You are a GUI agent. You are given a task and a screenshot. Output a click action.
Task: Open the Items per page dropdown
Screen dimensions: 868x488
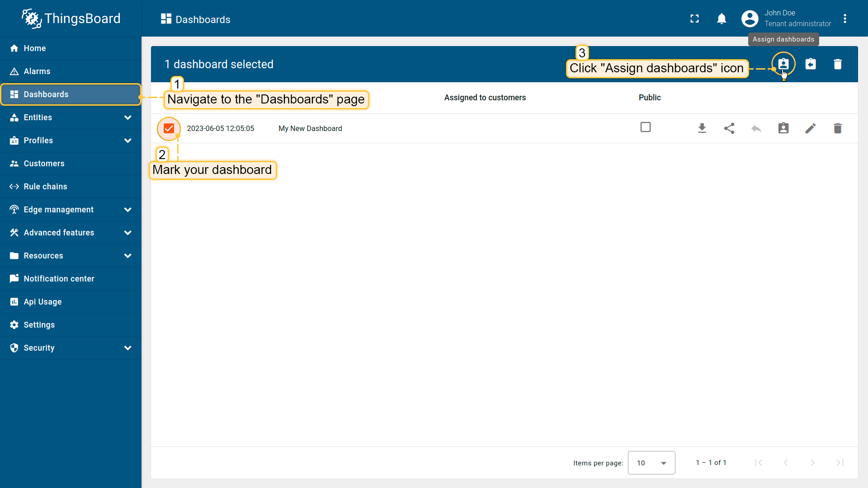coord(651,463)
